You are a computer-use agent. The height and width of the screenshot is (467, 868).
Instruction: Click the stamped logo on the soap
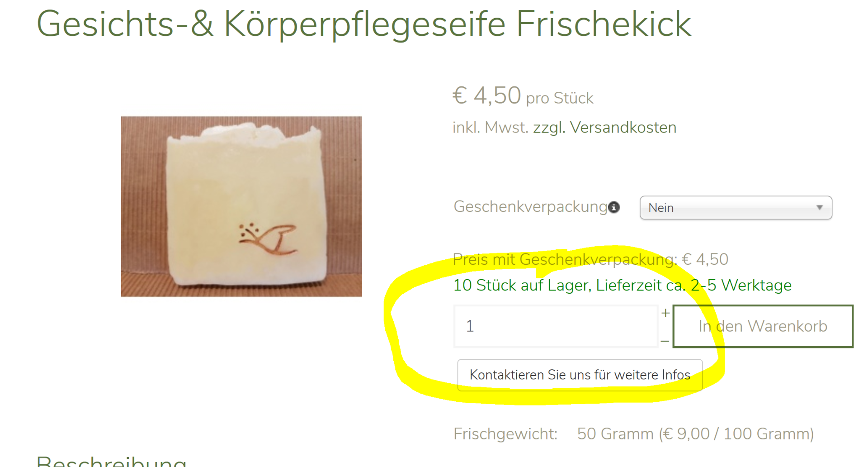point(268,239)
